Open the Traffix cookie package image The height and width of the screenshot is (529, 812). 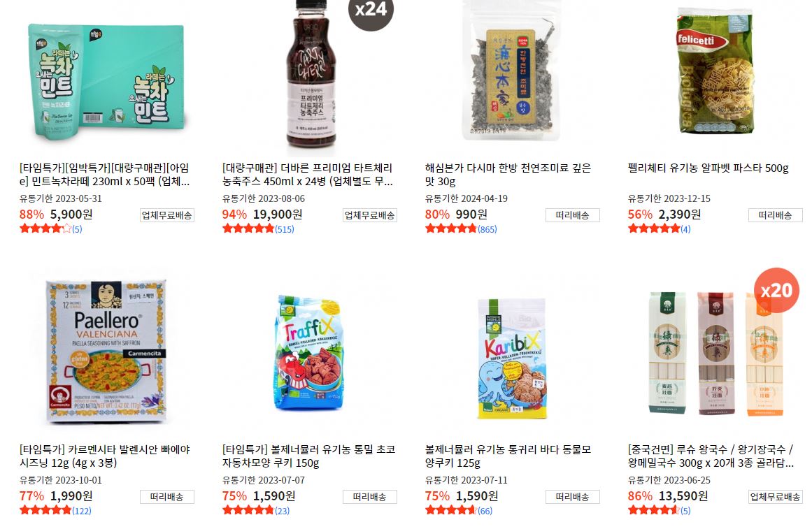(310, 353)
